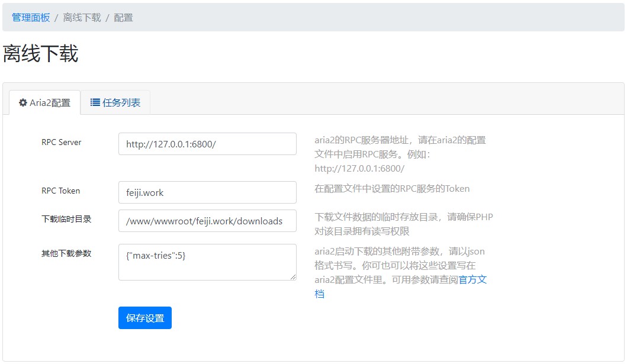Screen dimensions: 627x364
Task: Grab the textarea resize handle corner
Action: [292, 276]
